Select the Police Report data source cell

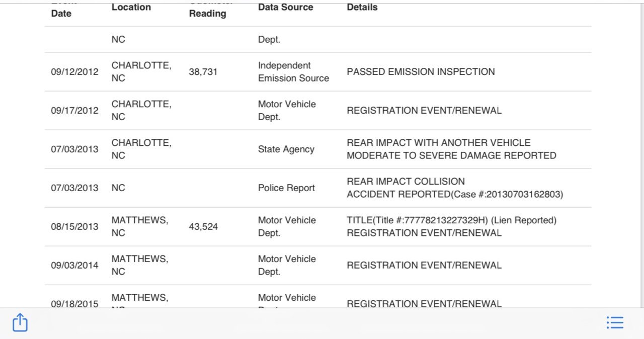coord(286,188)
